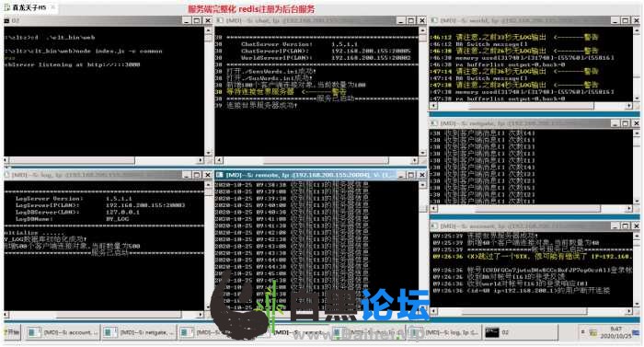Select the 百龙天子H5 tab

(x=28, y=7)
